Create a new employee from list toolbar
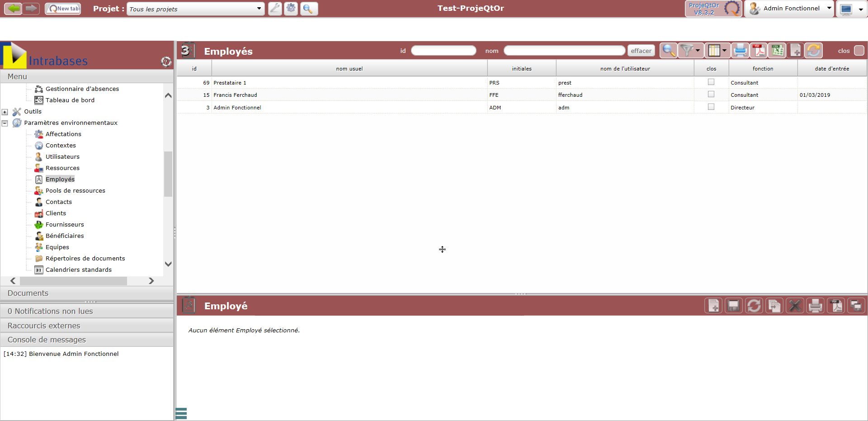Viewport: 868px width, 421px height. pyautogui.click(x=796, y=51)
